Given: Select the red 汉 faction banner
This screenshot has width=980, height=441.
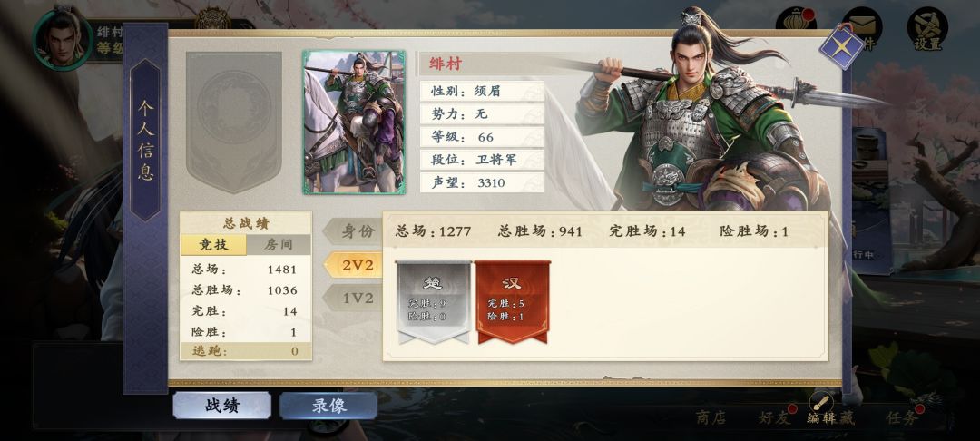Looking at the screenshot, I should [x=513, y=302].
